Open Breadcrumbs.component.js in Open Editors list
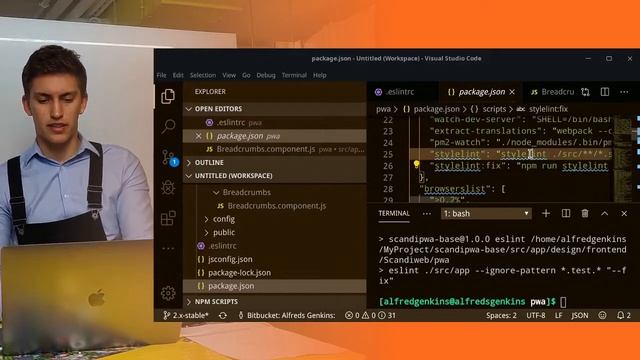 point(274,149)
